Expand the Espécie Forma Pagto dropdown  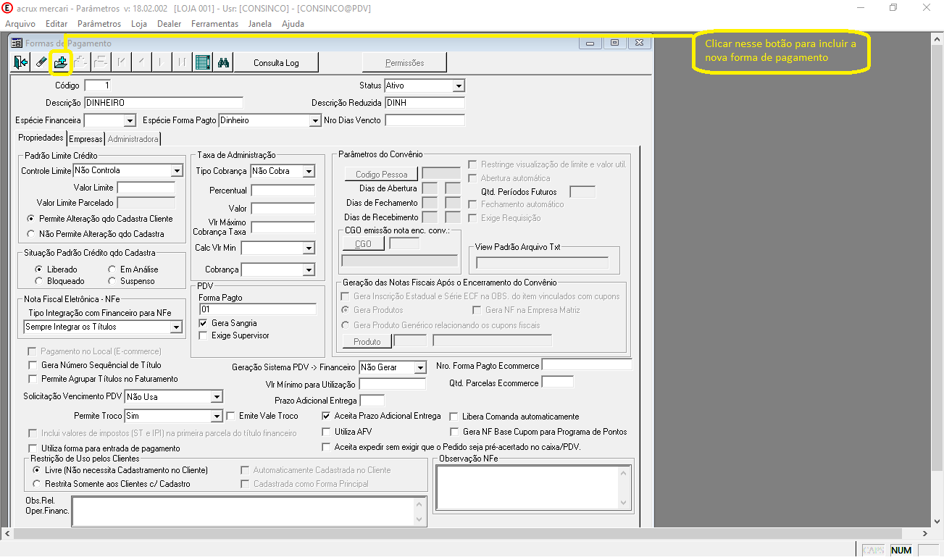coord(315,120)
